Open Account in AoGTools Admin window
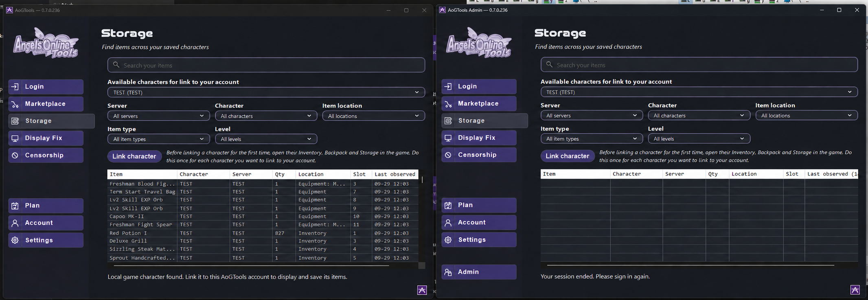 point(479,222)
